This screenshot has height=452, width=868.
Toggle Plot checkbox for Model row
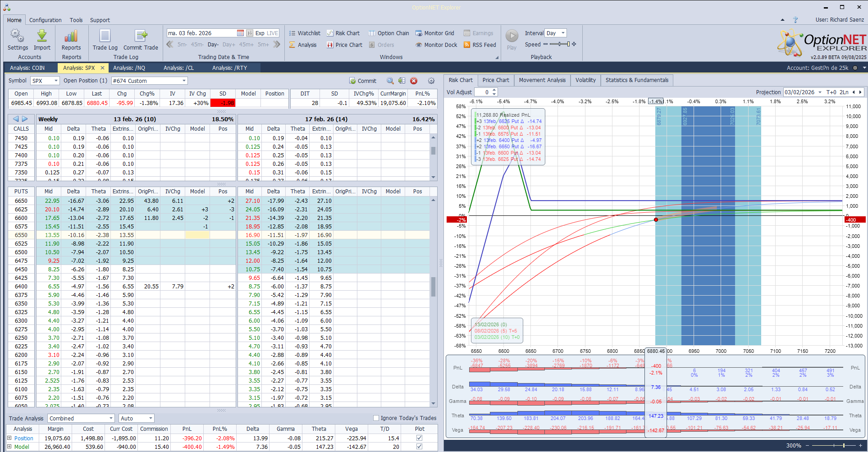click(x=419, y=447)
